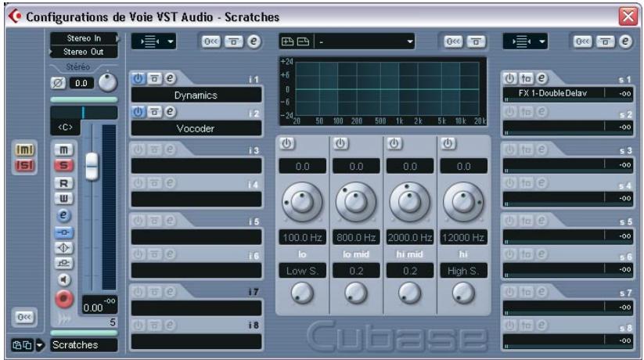Click sends panel header 'e' button

tap(625, 41)
